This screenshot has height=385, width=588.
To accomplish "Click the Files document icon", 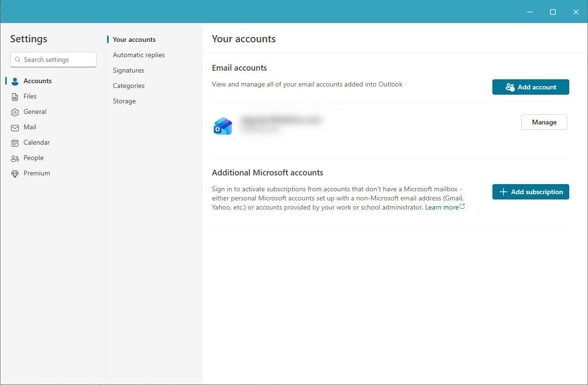I will click(x=15, y=97).
